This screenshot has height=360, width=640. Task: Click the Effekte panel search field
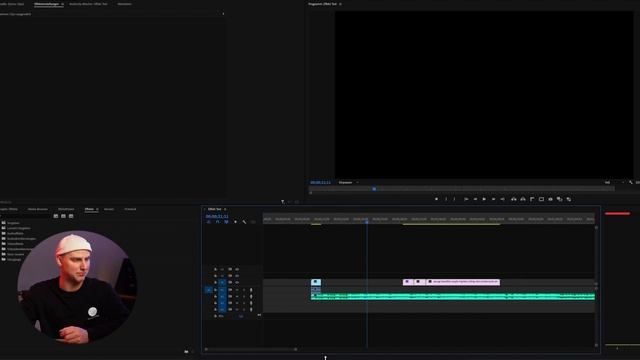point(25,216)
